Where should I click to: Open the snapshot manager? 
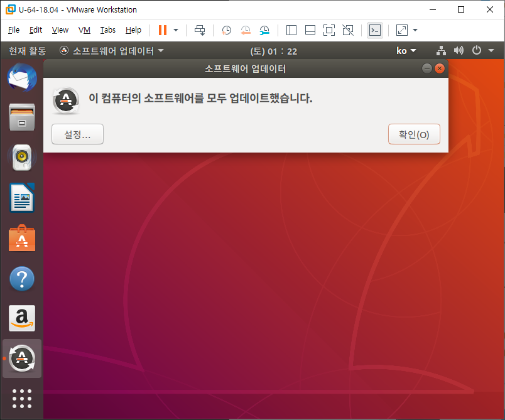point(264,30)
